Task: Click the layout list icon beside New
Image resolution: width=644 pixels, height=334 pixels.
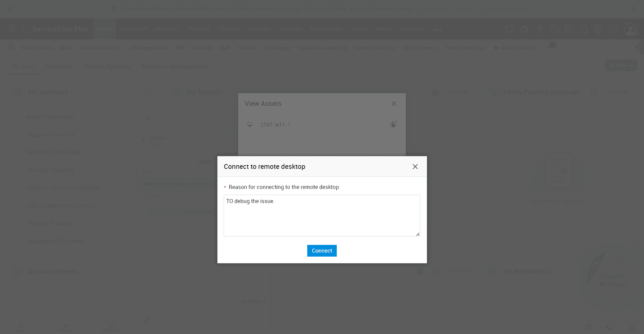Action: tap(592, 65)
